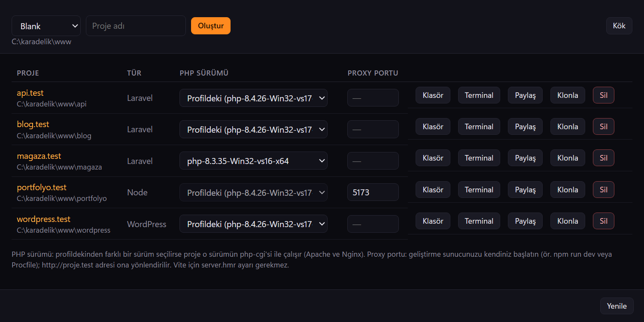Screen dimensions: 644x322
Task: Open the portfolyo.test project link
Action: coord(42,187)
